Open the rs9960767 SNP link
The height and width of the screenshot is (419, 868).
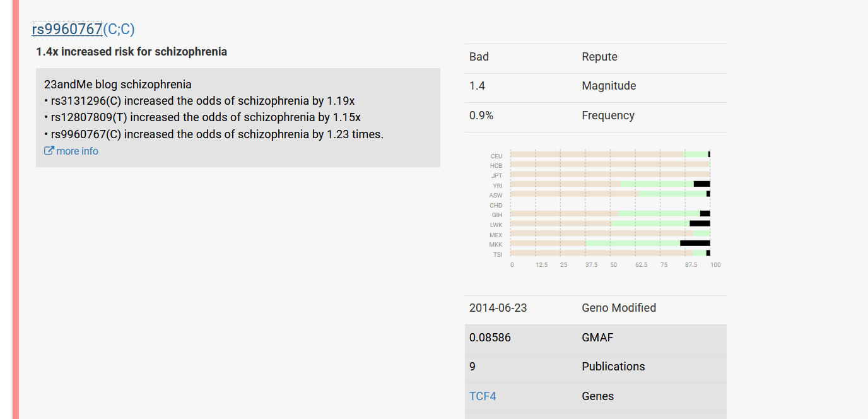tap(67, 29)
